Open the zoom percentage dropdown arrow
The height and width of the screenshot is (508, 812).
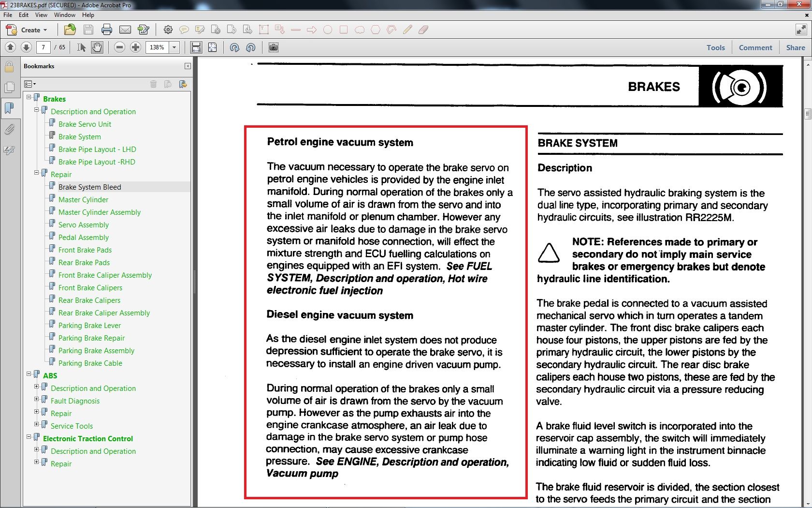tap(174, 47)
